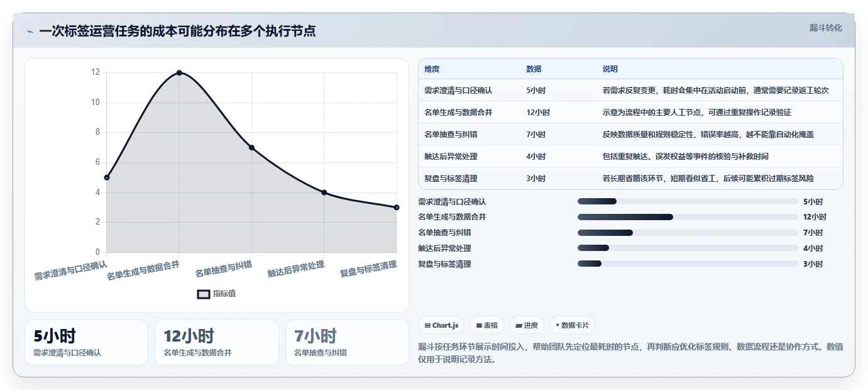The image size is (868, 390).
Task: Click the chart point at value 12
Action: (x=179, y=73)
